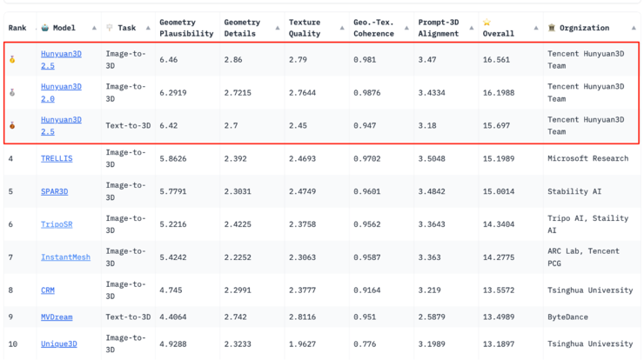The width and height of the screenshot is (644, 360).
Task: Click the star icon above Overall header
Action: tap(486, 23)
